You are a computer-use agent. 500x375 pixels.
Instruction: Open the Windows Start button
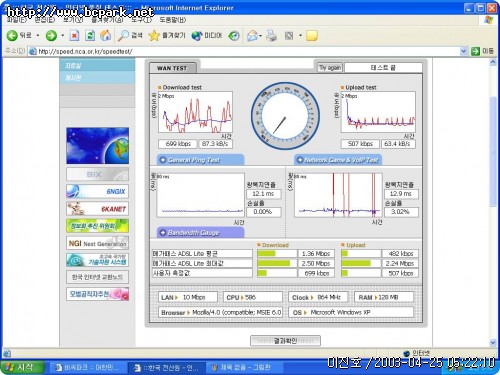click(22, 367)
